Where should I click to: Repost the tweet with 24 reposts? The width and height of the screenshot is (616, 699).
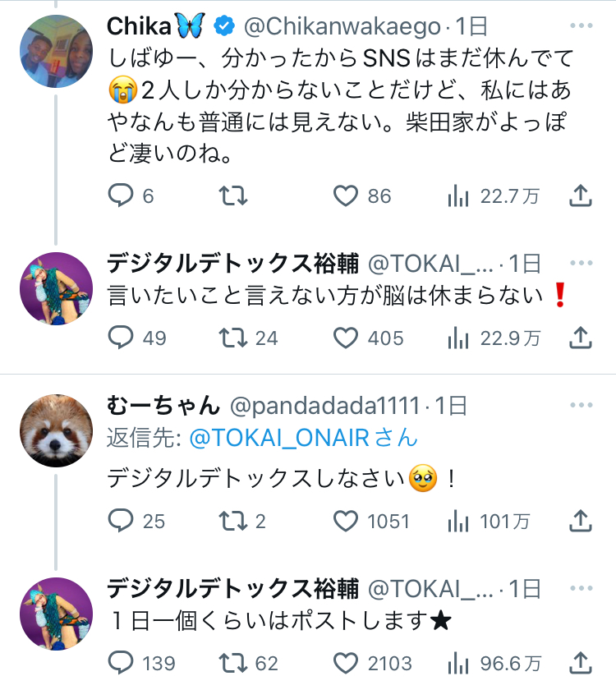click(234, 338)
